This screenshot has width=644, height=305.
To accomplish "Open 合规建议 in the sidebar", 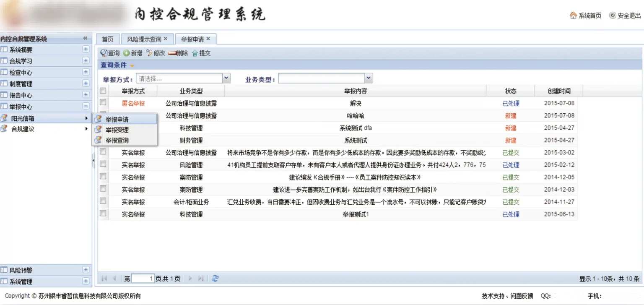I will coord(23,129).
